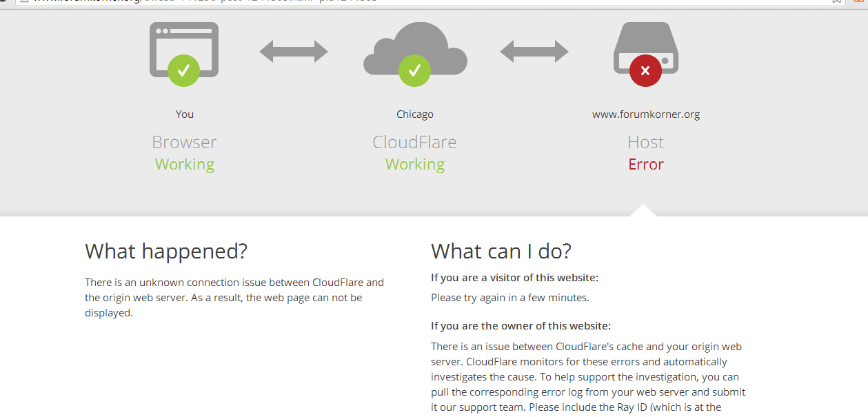Click the 'Working' status under Browser
The image size is (868, 417).
tap(185, 164)
